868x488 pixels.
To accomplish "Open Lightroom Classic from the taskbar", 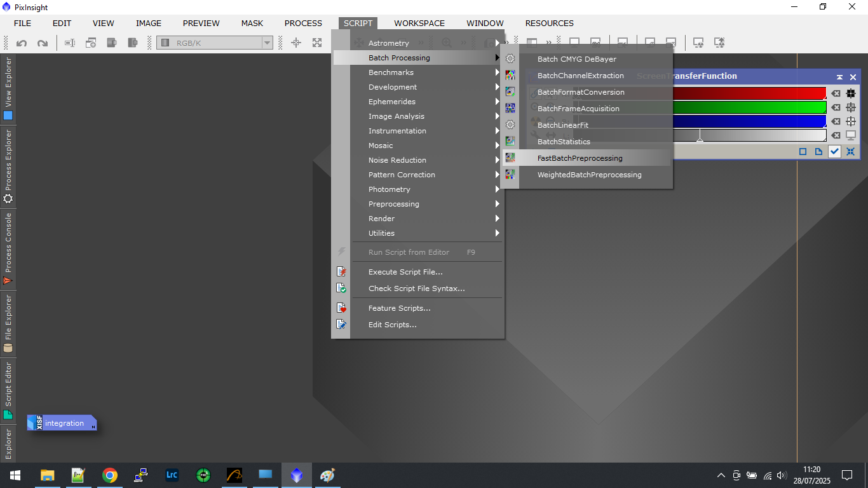I will (172, 475).
